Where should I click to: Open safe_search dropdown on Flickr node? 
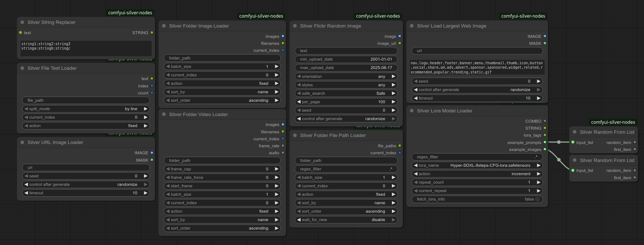pos(346,94)
